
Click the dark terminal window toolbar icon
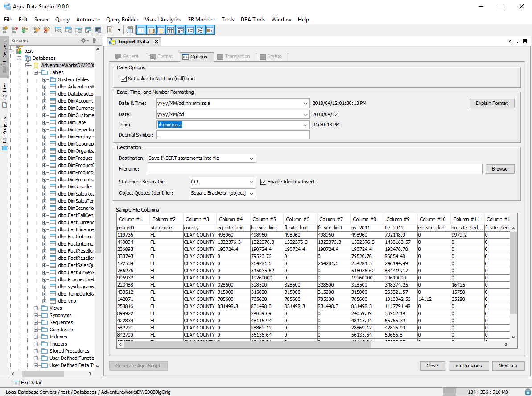tap(99, 30)
